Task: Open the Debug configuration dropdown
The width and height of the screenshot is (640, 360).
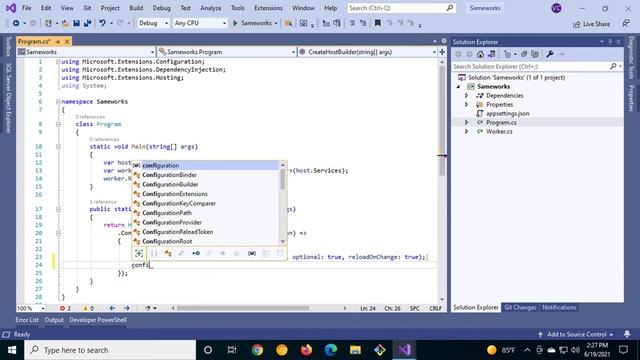Action: coord(153,23)
